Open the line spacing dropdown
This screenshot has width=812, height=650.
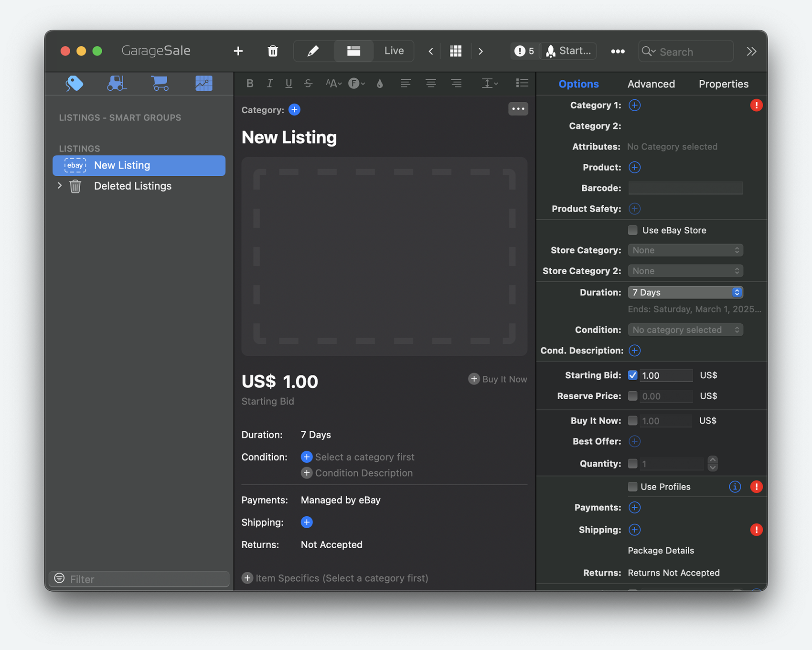tap(490, 84)
